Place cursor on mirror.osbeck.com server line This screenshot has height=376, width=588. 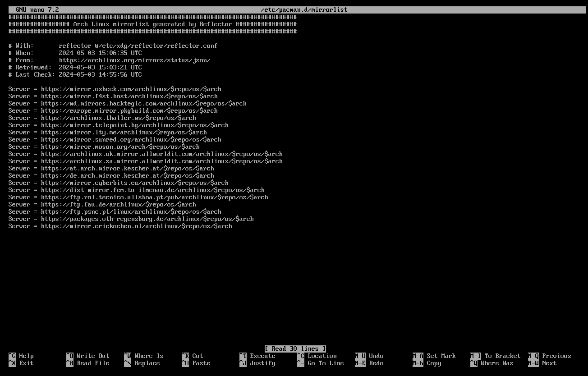(x=131, y=89)
